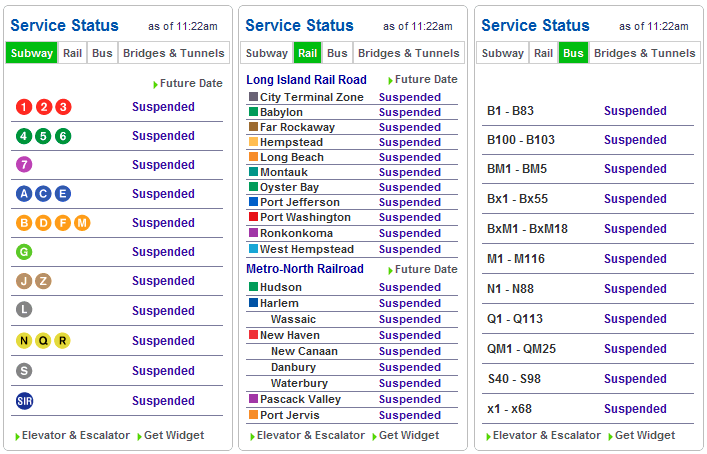This screenshot has width=707, height=454.
Task: Click the blue E train icon
Action: pos(63,194)
